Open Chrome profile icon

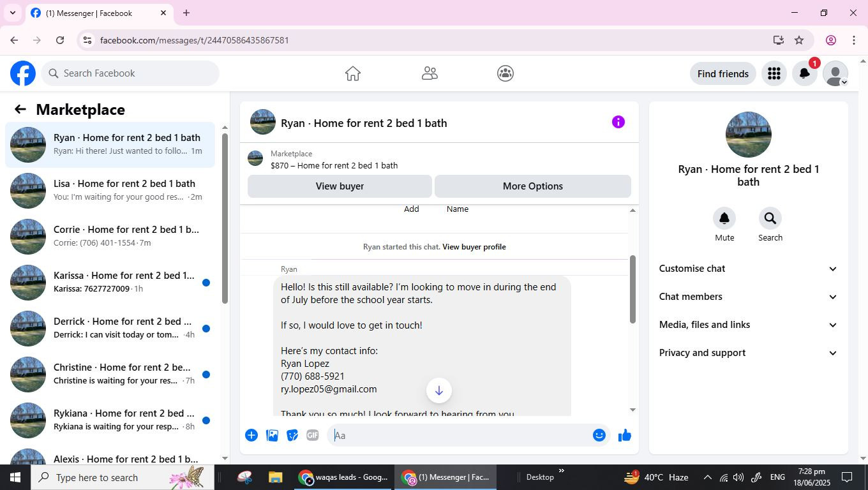[x=831, y=40]
